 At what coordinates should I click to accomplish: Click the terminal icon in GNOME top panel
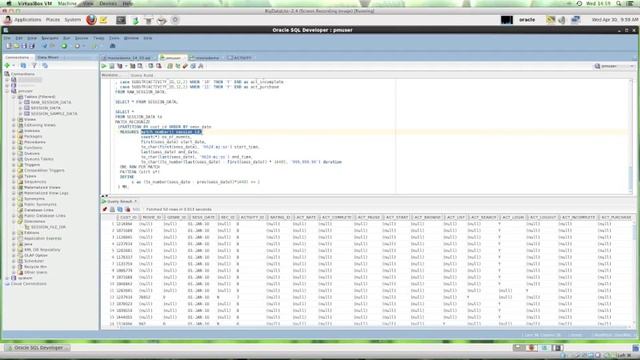[x=121, y=20]
